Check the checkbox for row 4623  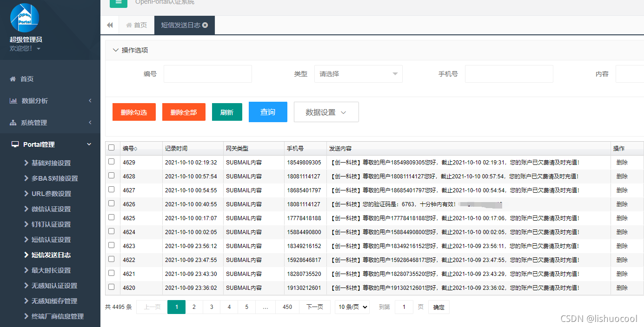111,245
